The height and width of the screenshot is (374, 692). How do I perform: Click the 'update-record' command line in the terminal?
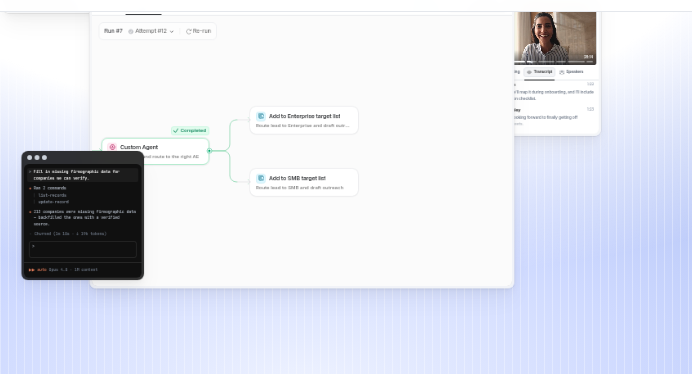(53, 202)
